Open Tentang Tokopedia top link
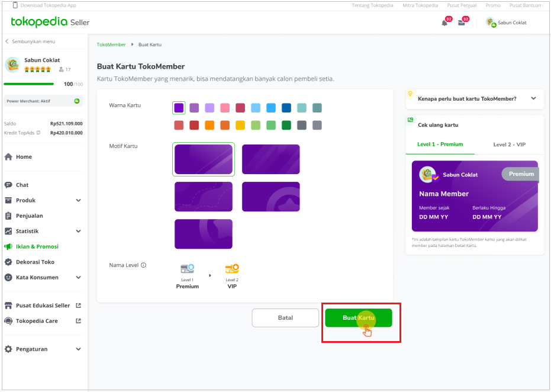This screenshot has width=551, height=392. 372,5
